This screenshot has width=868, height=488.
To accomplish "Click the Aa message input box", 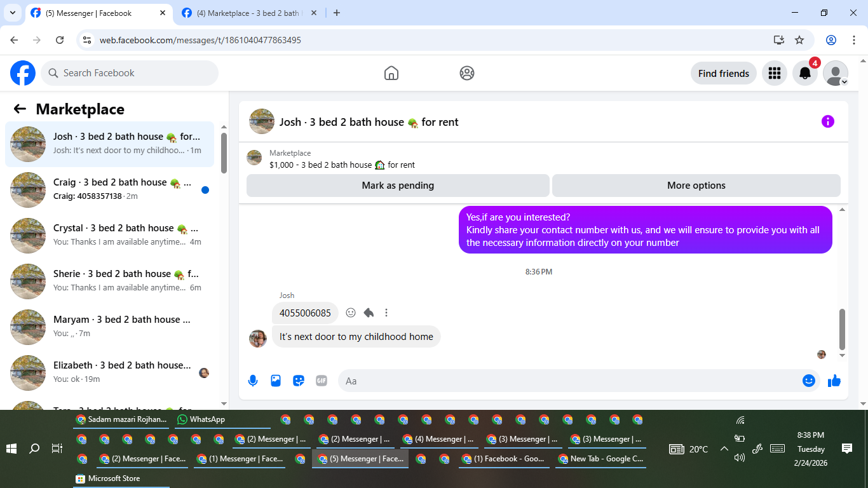I will coord(571,381).
